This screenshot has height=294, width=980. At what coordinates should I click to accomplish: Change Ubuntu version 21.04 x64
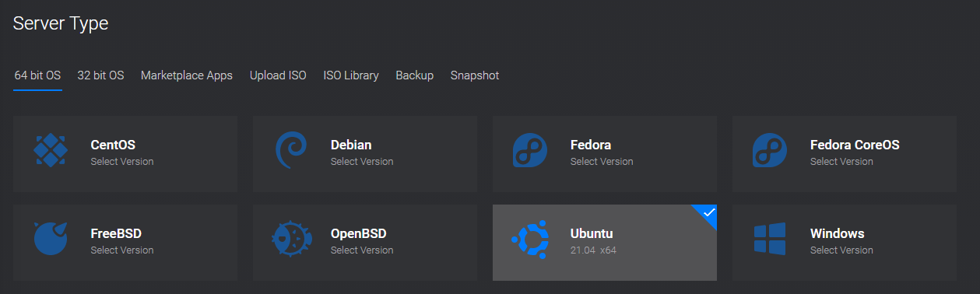[593, 250]
